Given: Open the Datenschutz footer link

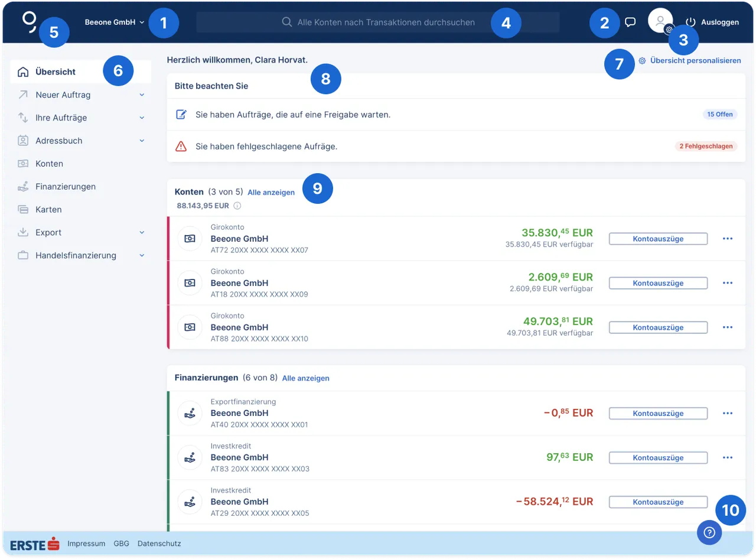Looking at the screenshot, I should tap(159, 544).
